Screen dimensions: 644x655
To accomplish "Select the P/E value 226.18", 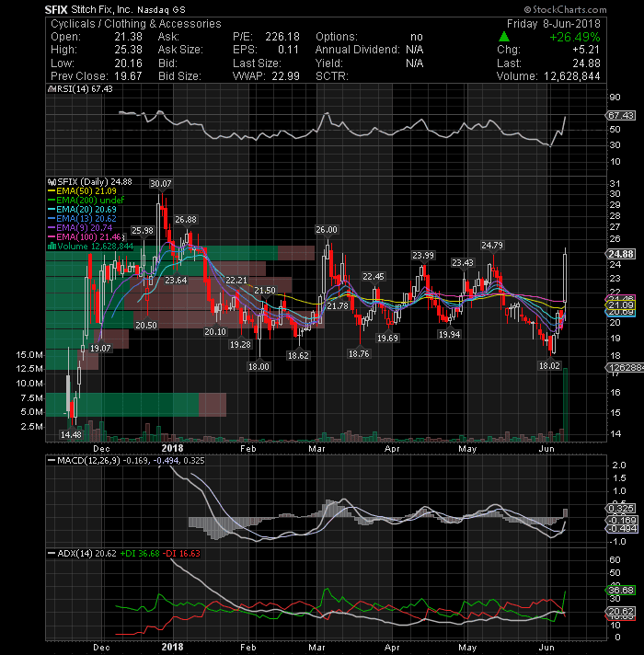I will pyautogui.click(x=282, y=37).
